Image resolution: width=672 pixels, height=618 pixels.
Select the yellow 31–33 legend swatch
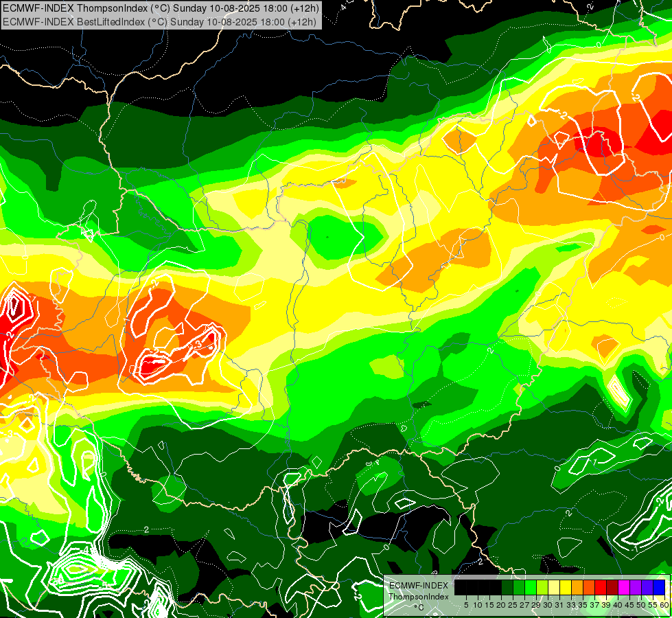566,587
